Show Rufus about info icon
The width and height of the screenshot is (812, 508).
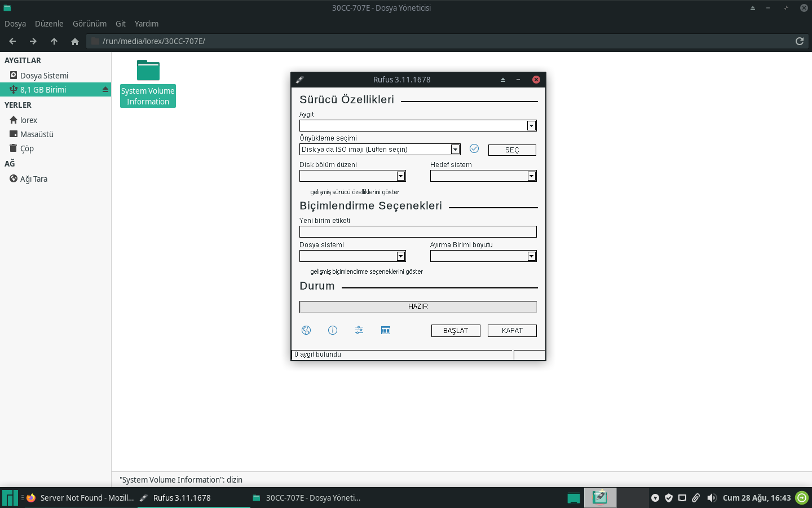333,330
